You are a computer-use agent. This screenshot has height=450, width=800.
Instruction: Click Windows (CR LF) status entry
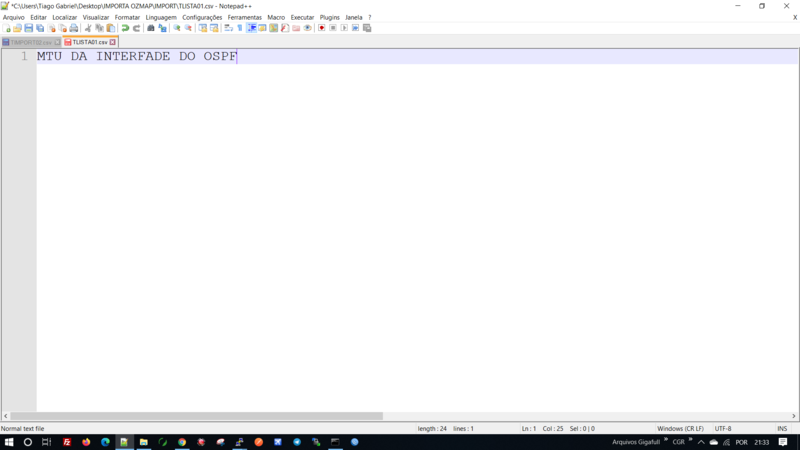tap(680, 429)
